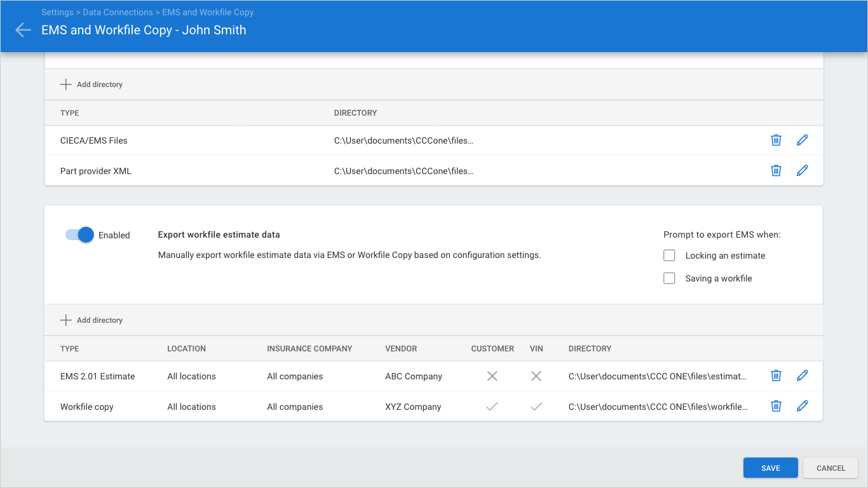Click All locations in the Workfile copy row
Viewport: 868px width, 488px height.
pos(192,407)
